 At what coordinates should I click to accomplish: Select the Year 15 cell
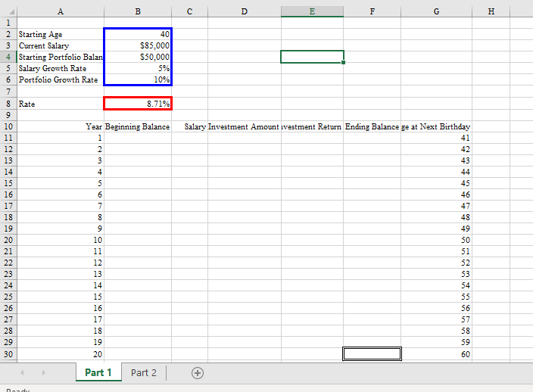(x=61, y=297)
